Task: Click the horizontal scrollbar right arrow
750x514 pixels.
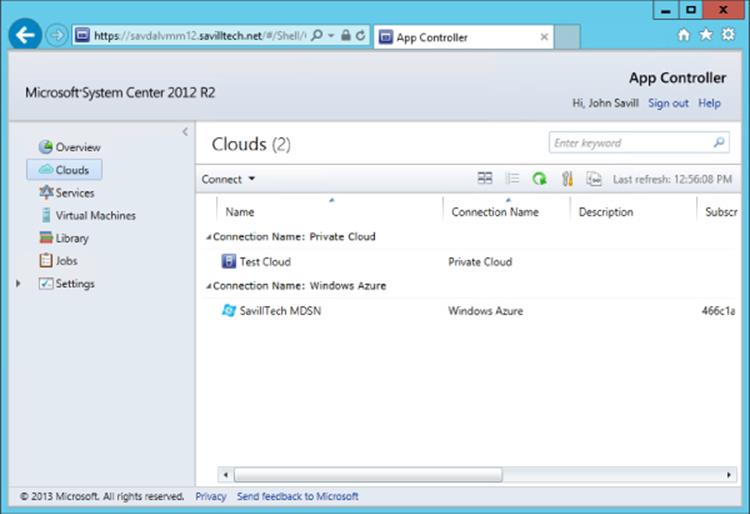Action: (x=728, y=475)
